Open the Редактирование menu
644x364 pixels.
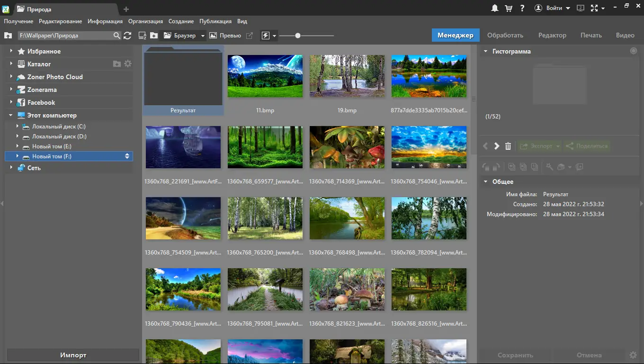pyautogui.click(x=60, y=21)
